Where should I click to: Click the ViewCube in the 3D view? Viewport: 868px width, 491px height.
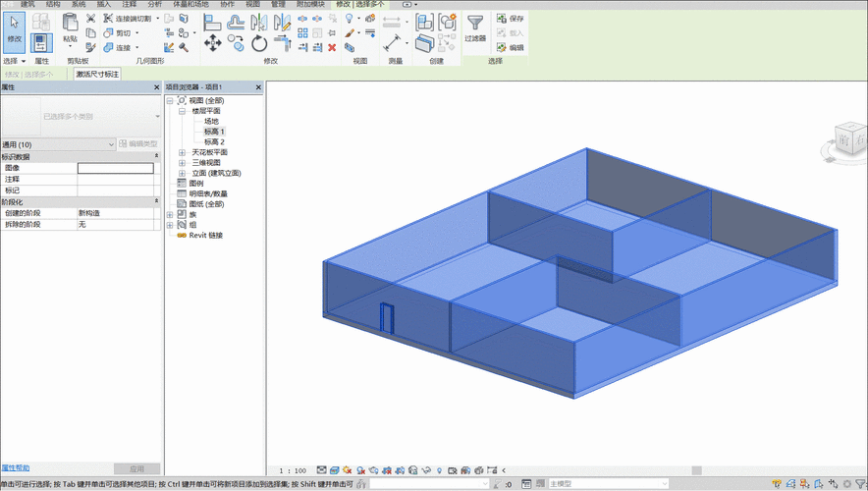tap(846, 139)
